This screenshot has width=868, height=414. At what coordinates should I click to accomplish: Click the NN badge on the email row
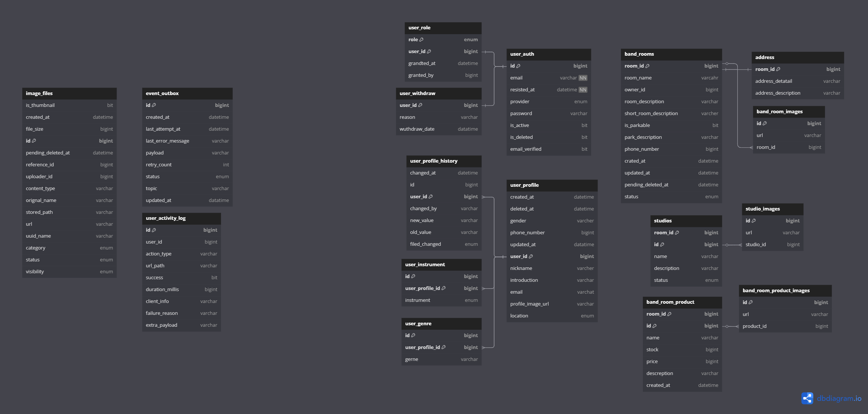coord(583,78)
